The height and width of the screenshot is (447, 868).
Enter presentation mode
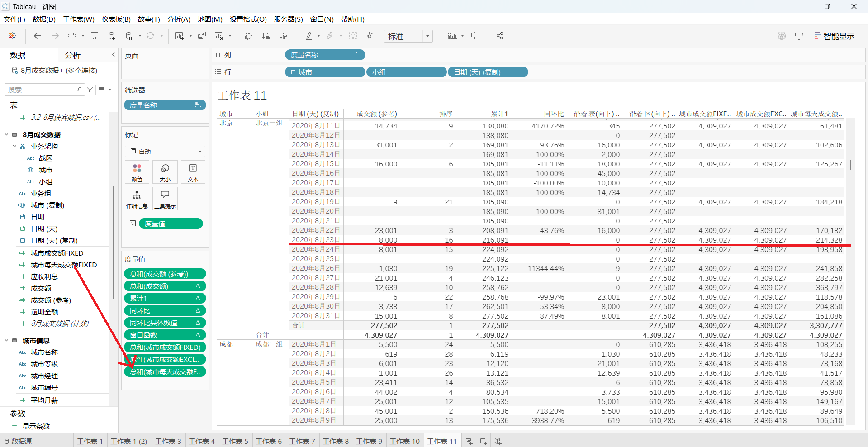[475, 36]
